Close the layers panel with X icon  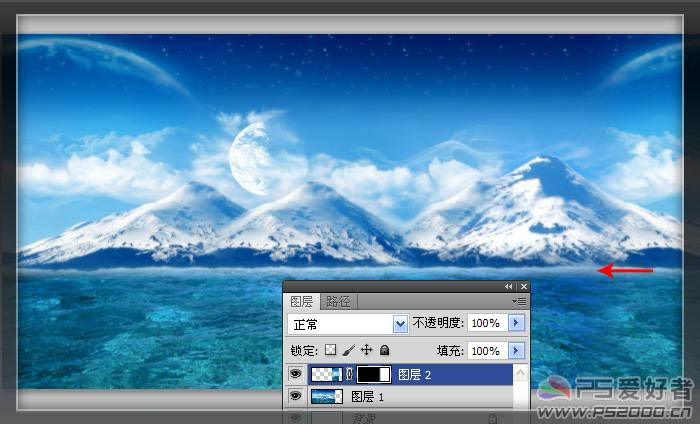tap(523, 286)
